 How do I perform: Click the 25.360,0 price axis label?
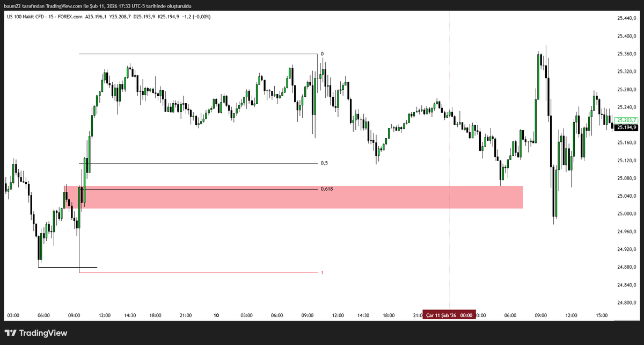coord(626,54)
